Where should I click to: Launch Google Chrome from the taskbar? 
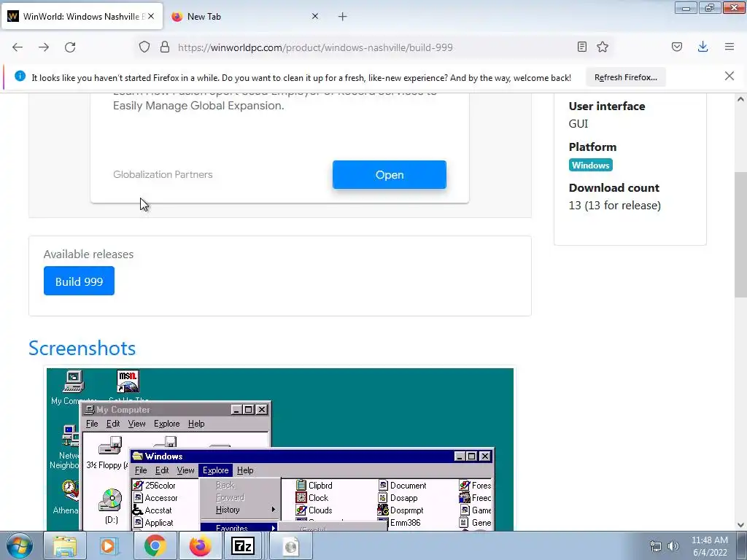tap(155, 546)
